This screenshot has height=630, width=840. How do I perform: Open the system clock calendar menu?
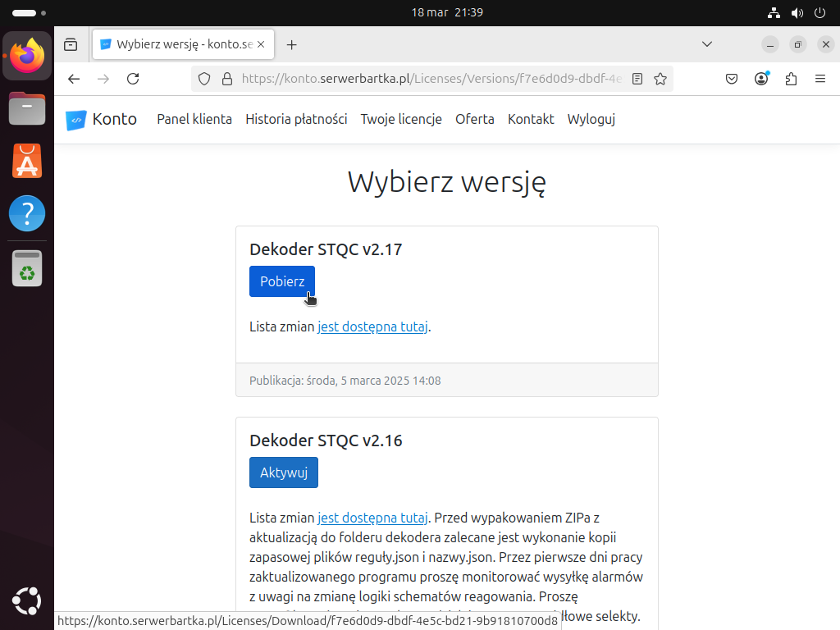pos(446,12)
